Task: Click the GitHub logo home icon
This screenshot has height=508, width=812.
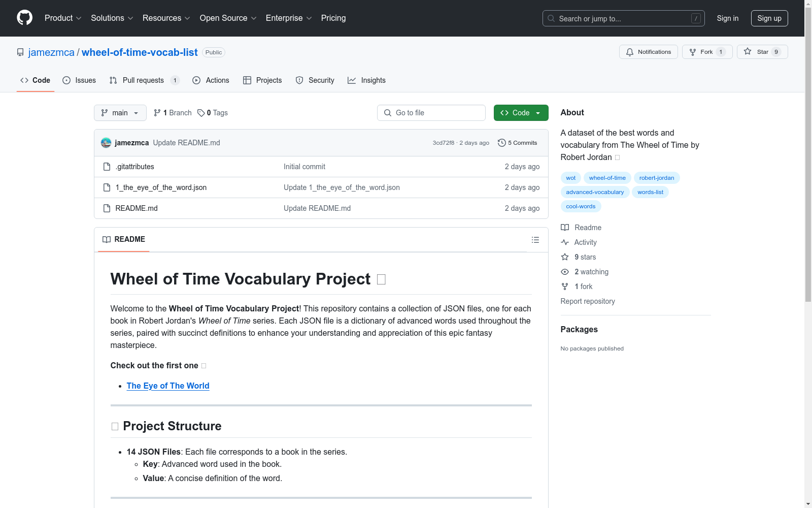Action: 24,18
